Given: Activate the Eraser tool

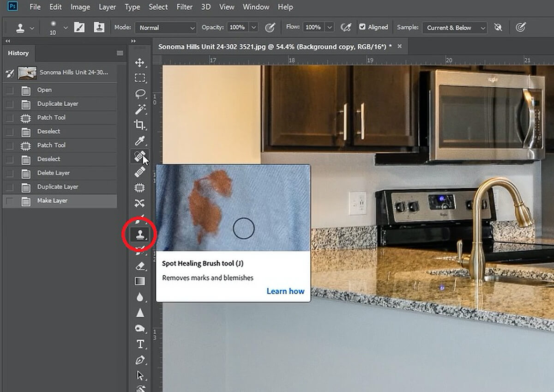Looking at the screenshot, I should [x=139, y=266].
